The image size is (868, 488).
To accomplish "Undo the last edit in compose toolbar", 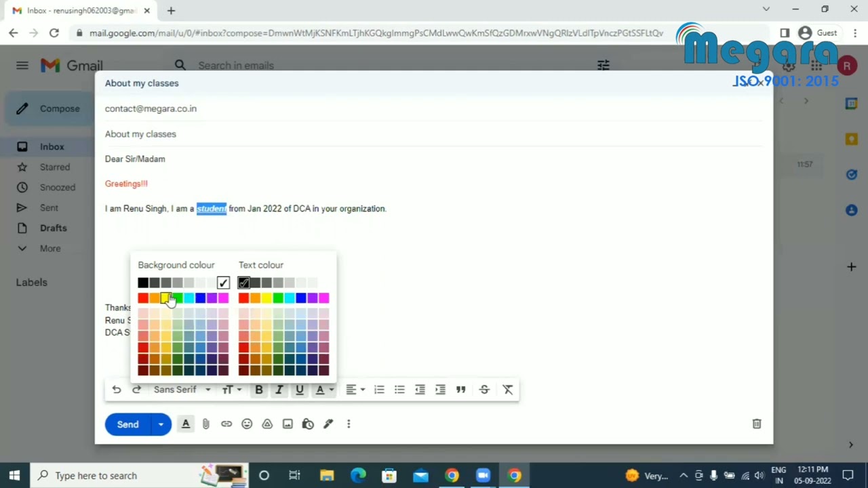I will coord(117,390).
